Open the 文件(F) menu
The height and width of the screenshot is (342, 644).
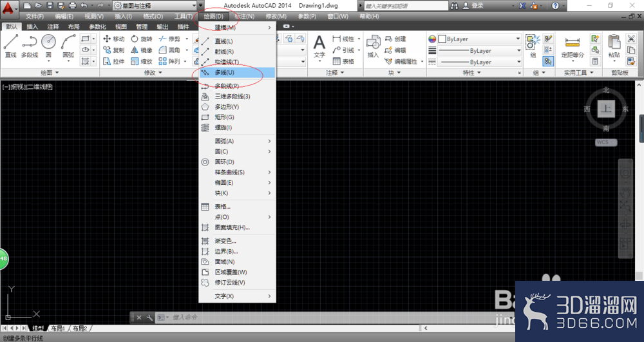(35, 16)
